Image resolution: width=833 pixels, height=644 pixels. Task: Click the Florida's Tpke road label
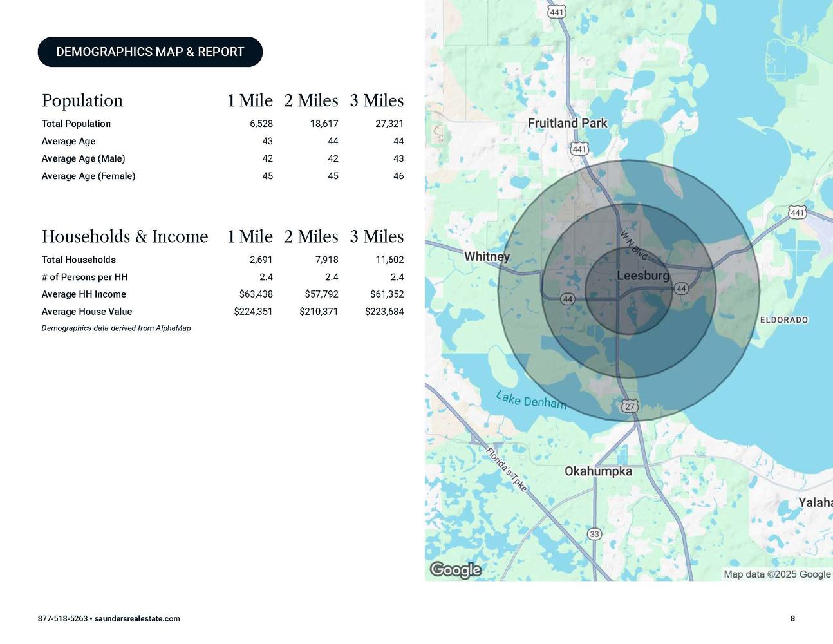pyautogui.click(x=507, y=469)
